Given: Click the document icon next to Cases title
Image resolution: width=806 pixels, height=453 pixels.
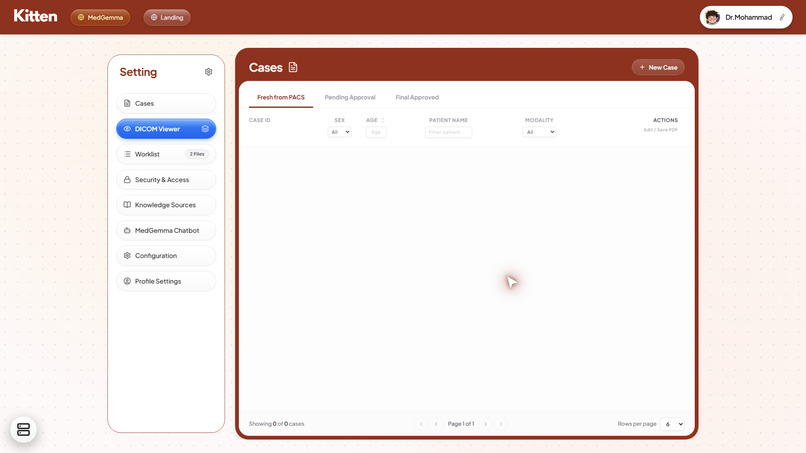Looking at the screenshot, I should click(x=293, y=67).
